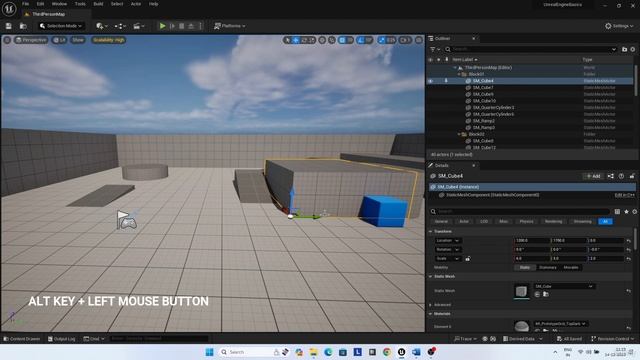Open the Tools menu

pyautogui.click(x=80, y=4)
